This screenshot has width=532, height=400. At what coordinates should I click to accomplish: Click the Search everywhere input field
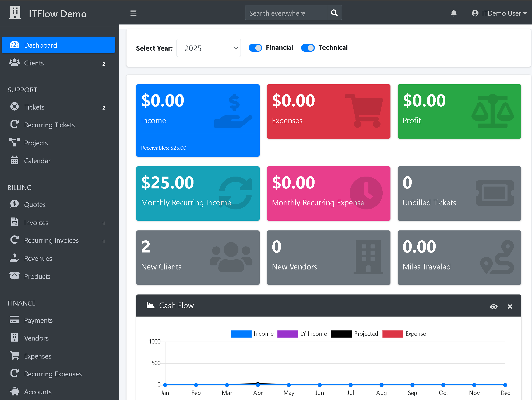coord(286,13)
